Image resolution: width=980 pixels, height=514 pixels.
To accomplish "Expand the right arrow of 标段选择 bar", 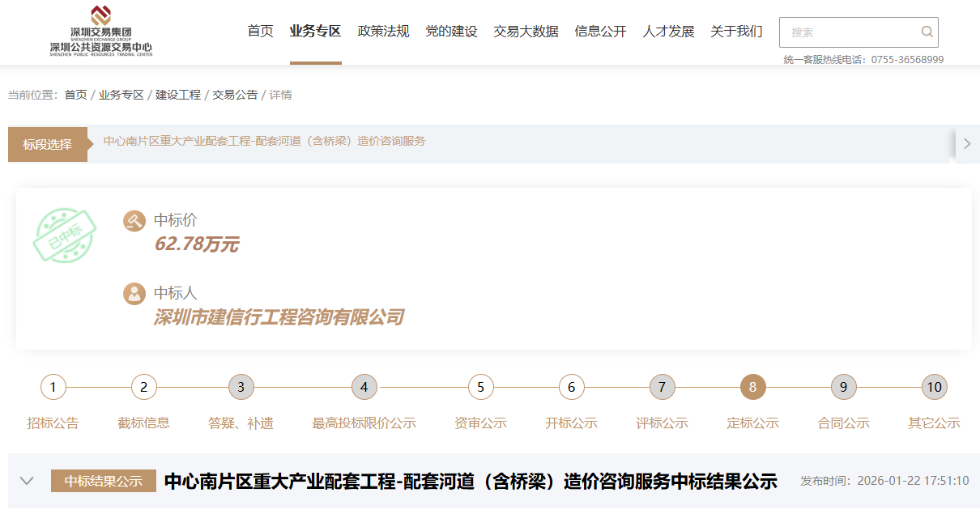I will pos(967,144).
